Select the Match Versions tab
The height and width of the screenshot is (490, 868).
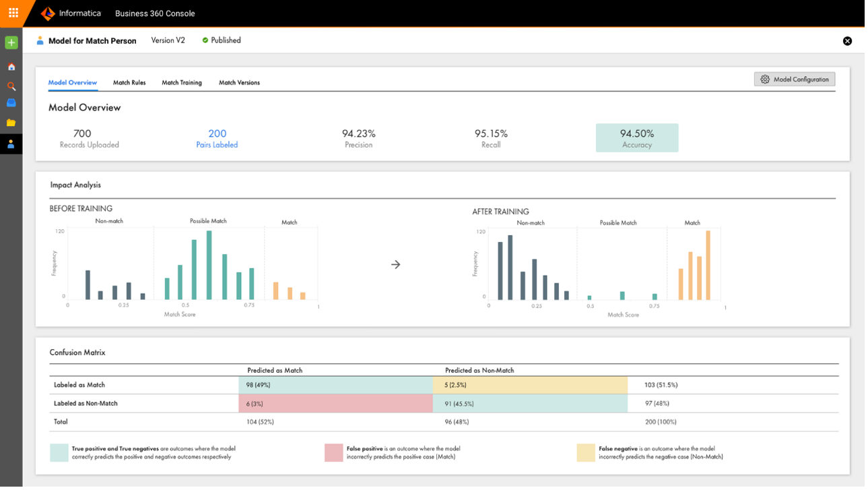pyautogui.click(x=239, y=83)
